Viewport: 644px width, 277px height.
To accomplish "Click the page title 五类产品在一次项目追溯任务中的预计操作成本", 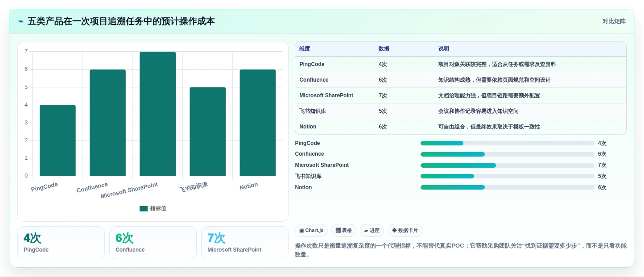I will pos(121,21).
